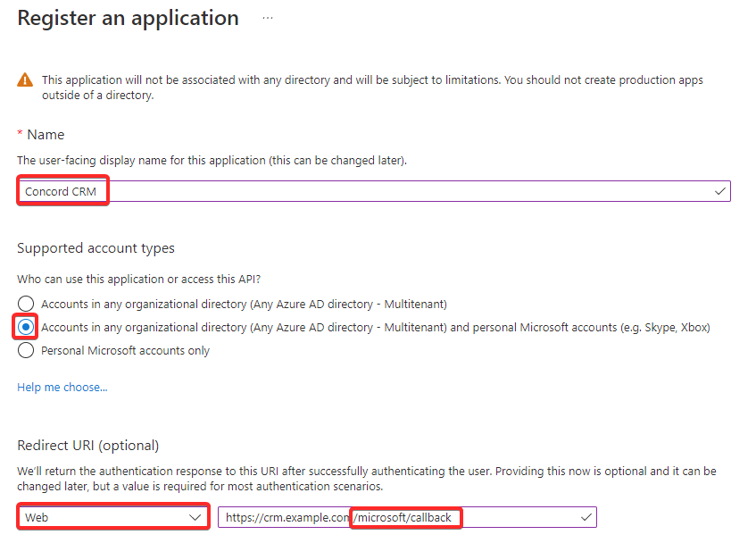Click the warning triangle icon in the banner
Viewport: 756px width, 543px height.
[x=25, y=79]
